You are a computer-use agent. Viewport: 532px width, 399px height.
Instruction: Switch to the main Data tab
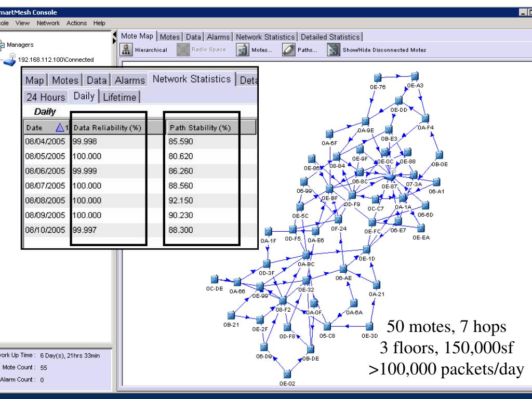pyautogui.click(x=193, y=37)
